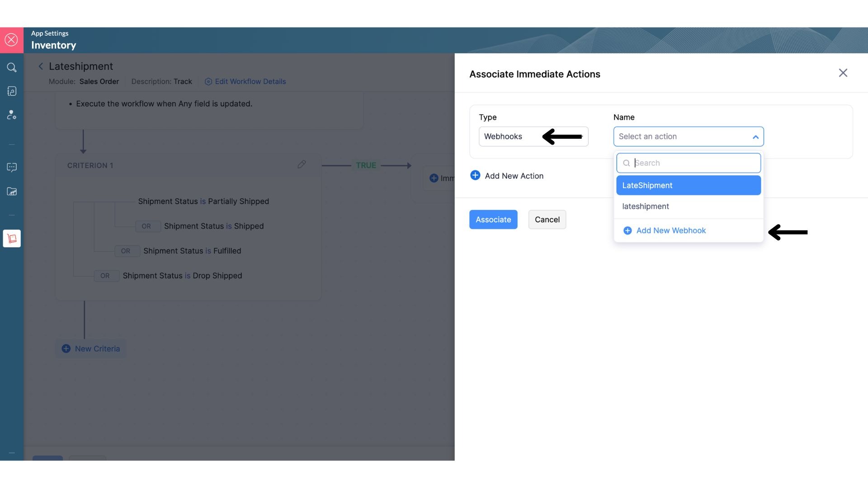
Task: Click the chat message sidebar icon
Action: (12, 167)
